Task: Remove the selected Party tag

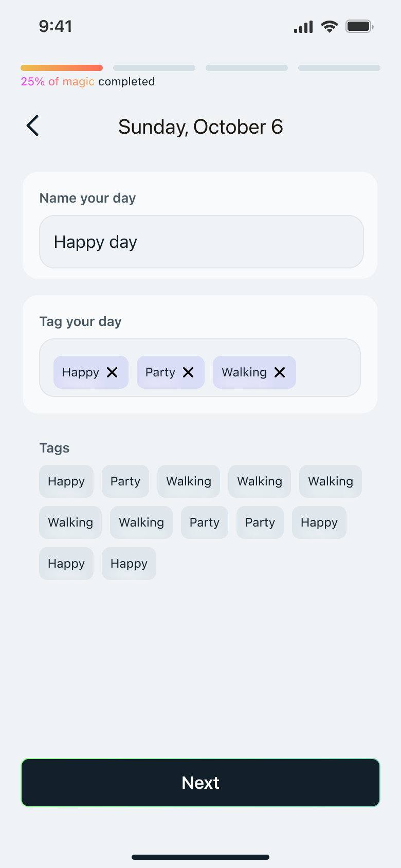Action: [x=188, y=372]
